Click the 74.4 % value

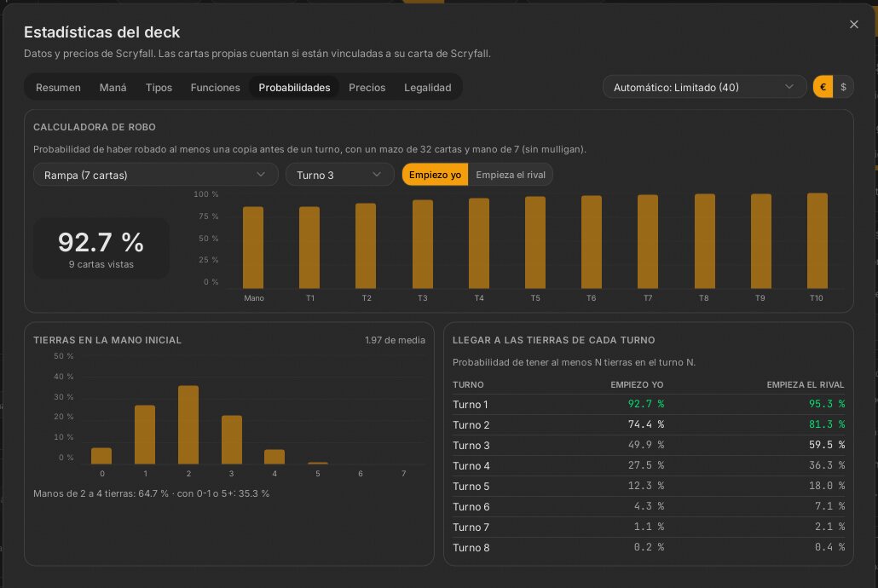pos(645,424)
